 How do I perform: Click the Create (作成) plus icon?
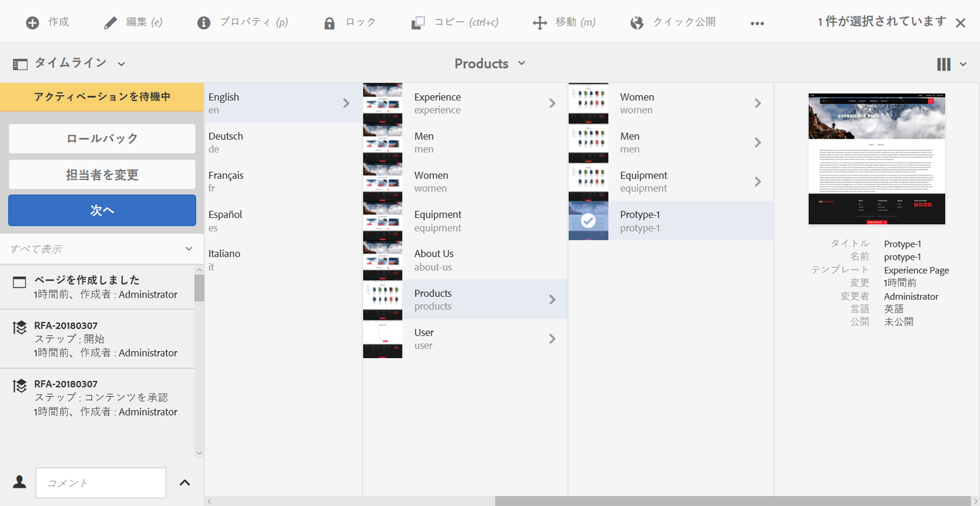click(32, 23)
